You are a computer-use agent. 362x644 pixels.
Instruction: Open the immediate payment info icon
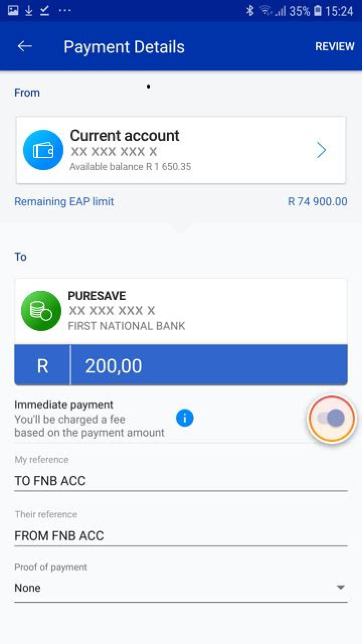185,418
